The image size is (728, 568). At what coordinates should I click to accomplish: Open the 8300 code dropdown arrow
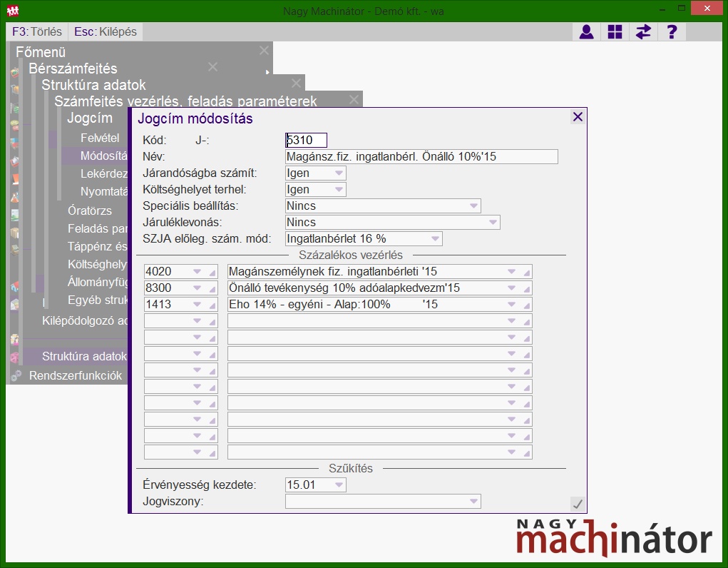[x=197, y=288]
